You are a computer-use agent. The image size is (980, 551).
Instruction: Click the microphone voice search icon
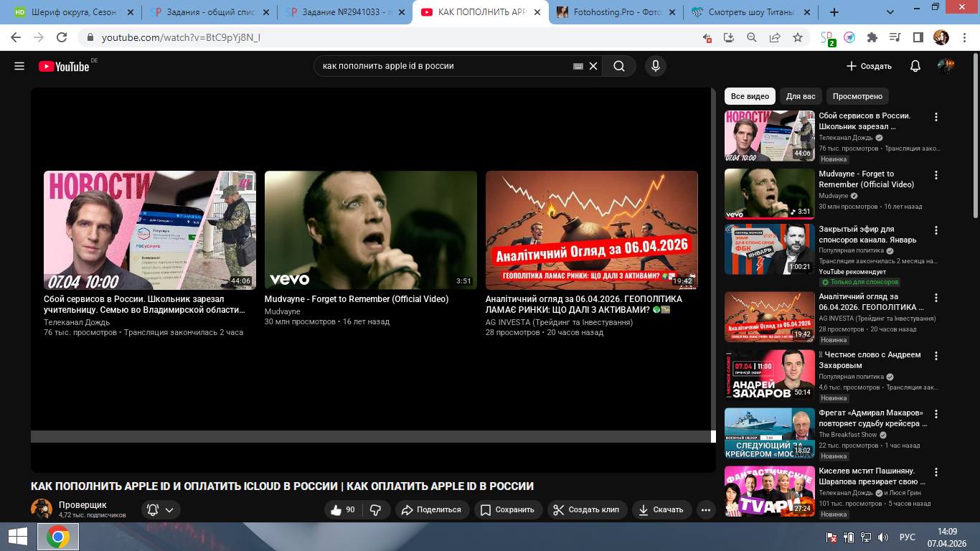click(654, 66)
